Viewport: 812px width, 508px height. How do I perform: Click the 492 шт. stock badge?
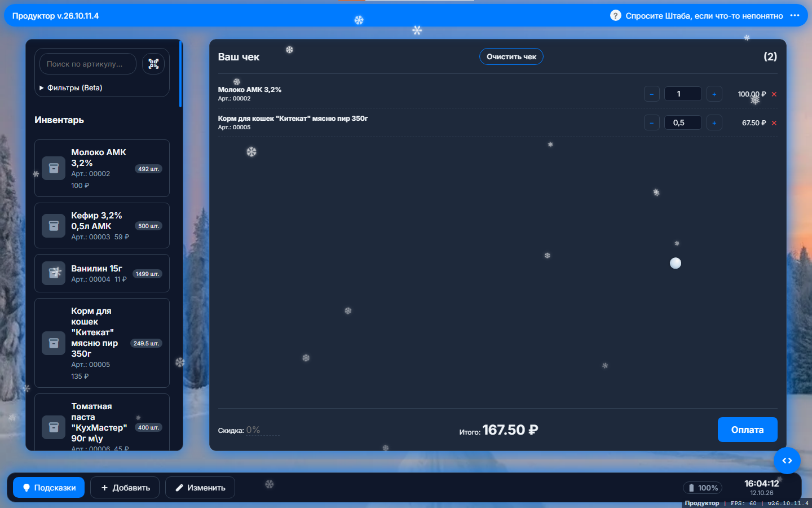tap(149, 169)
